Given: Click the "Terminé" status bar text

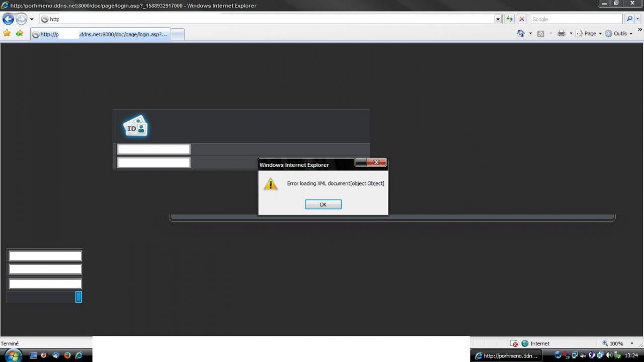Looking at the screenshot, I should [x=10, y=343].
